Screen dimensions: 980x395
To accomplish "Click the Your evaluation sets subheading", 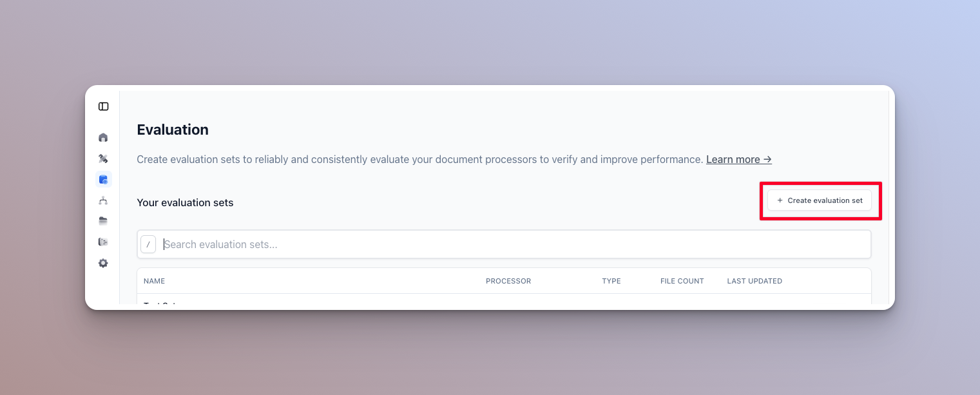I will pyautogui.click(x=185, y=202).
